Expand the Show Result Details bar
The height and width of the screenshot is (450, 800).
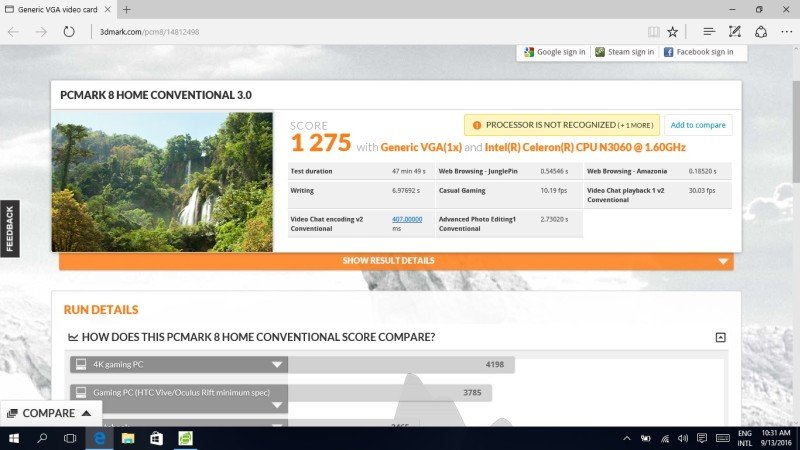(395, 261)
